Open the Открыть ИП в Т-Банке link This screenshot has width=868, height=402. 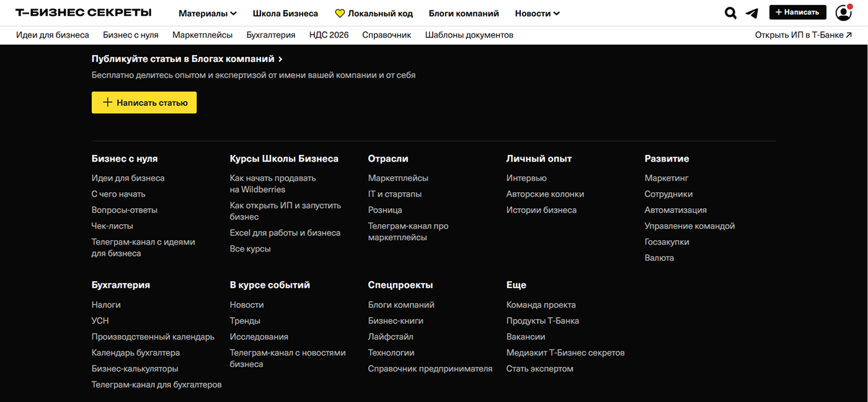804,35
